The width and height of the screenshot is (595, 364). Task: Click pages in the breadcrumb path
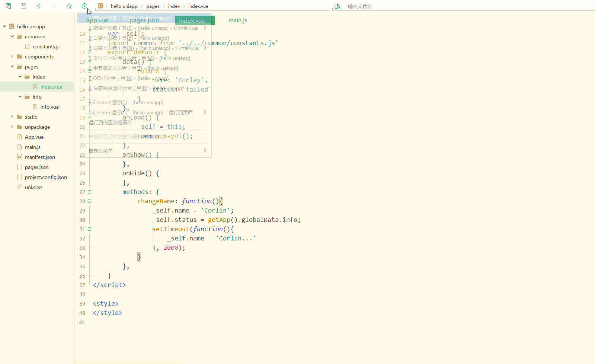point(153,6)
